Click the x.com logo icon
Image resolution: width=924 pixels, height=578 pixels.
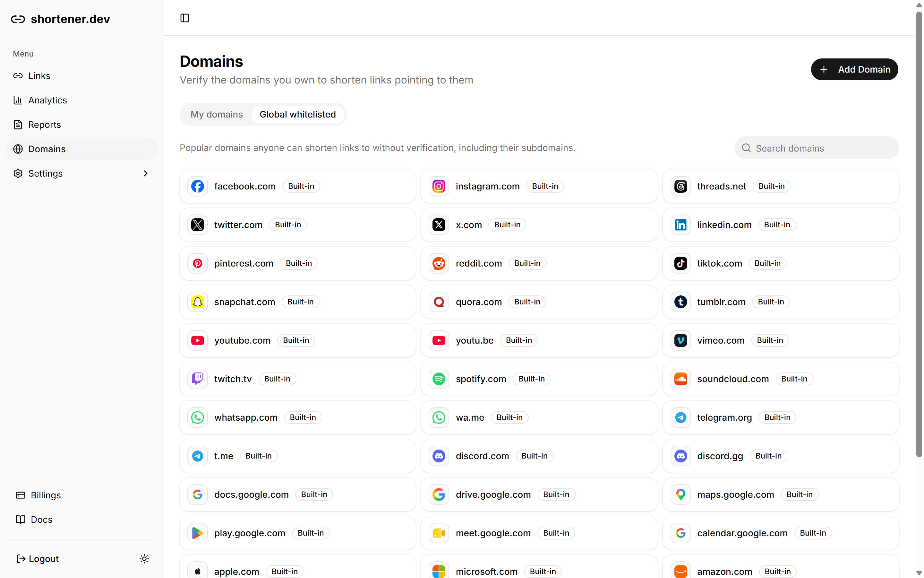click(x=439, y=225)
